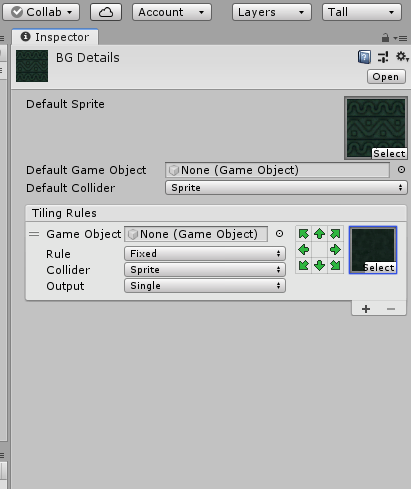Click the Default Sprite label

(65, 104)
